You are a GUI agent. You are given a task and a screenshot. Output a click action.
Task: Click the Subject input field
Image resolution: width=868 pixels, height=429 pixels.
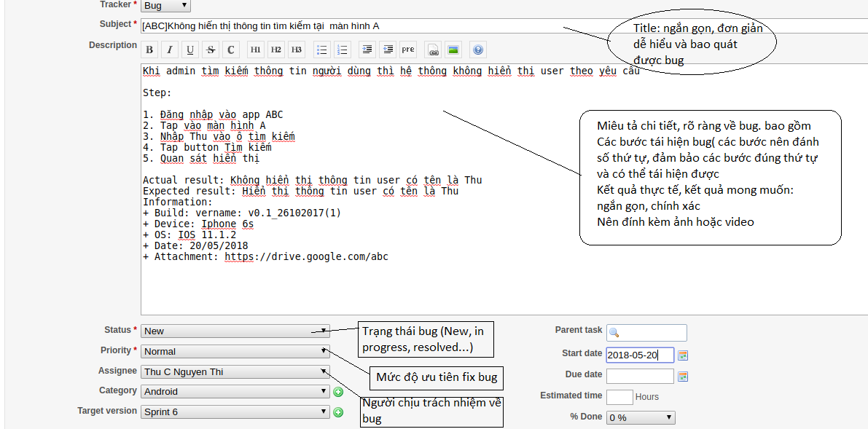504,26
